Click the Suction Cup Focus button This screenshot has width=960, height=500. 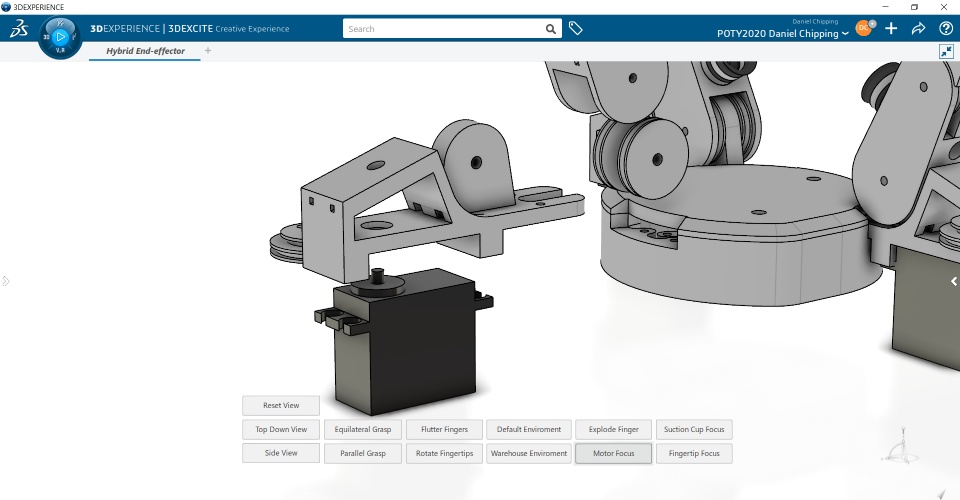[x=694, y=430]
